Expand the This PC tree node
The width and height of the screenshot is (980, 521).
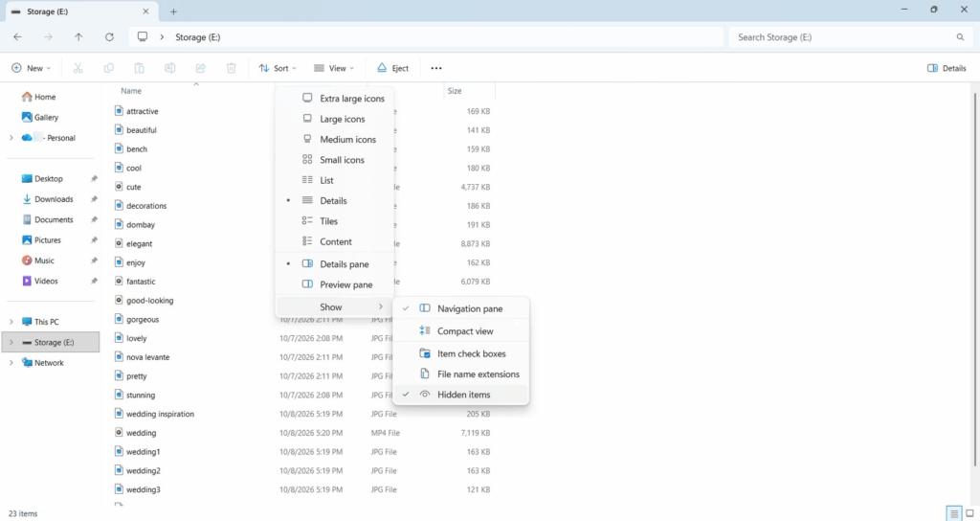[11, 322]
